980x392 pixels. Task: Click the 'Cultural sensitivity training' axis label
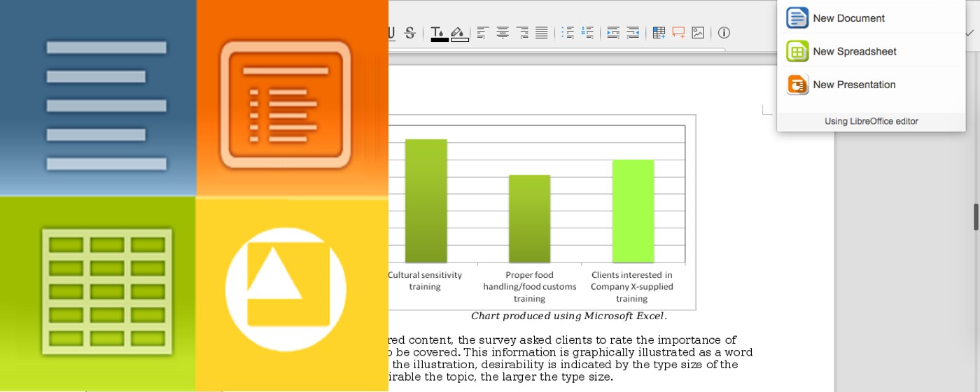click(425, 281)
